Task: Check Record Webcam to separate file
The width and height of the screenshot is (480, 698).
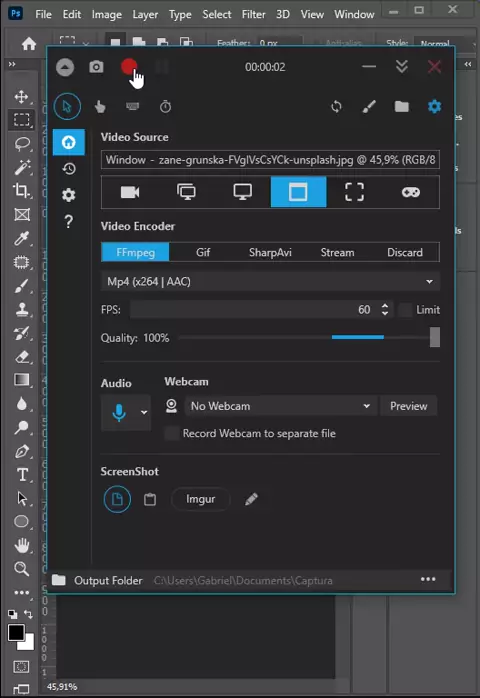Action: click(x=171, y=433)
